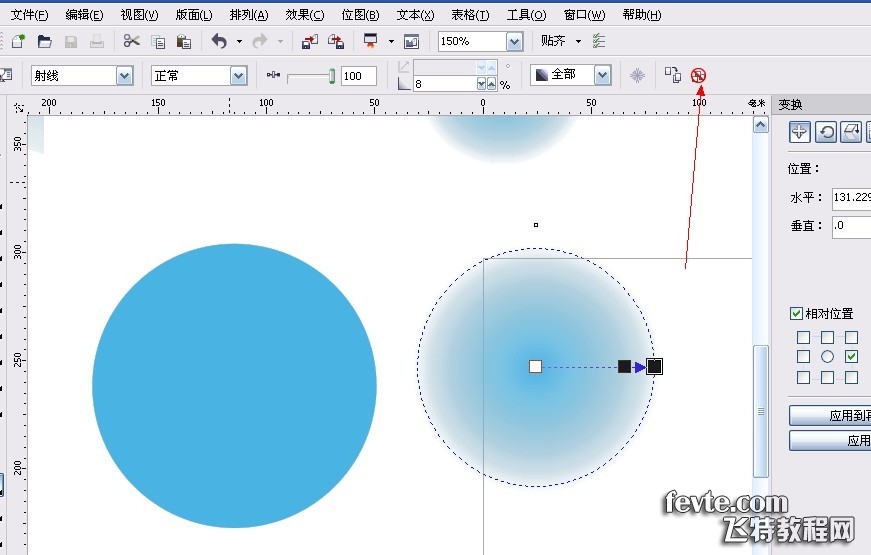Image resolution: width=871 pixels, height=555 pixels.
Task: Click the Open folder icon
Action: 45,41
